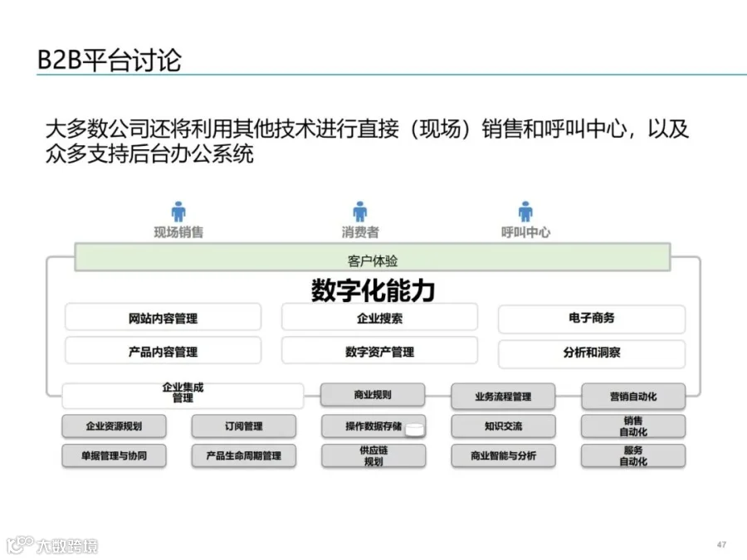Image resolution: width=747 pixels, height=560 pixels.
Task: Click the person icon above 呼叫中心
Action: (525, 212)
